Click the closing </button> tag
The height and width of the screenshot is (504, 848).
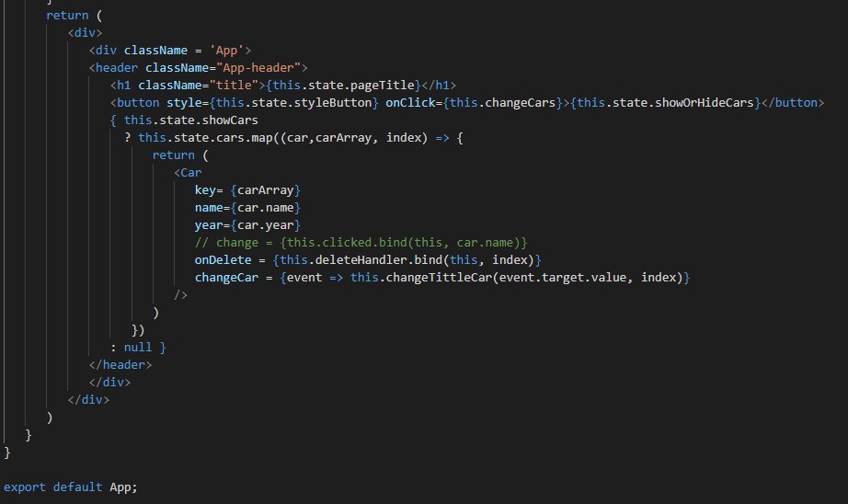pyautogui.click(x=792, y=103)
